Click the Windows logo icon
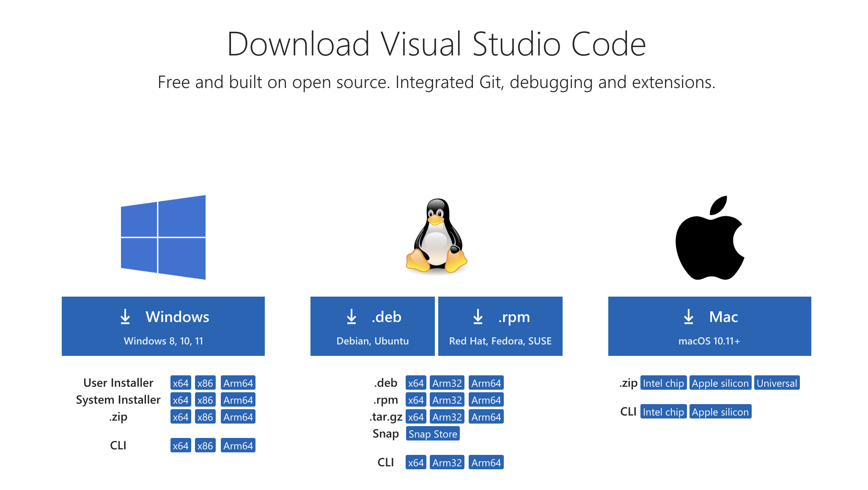The height and width of the screenshot is (490, 868). (x=163, y=237)
